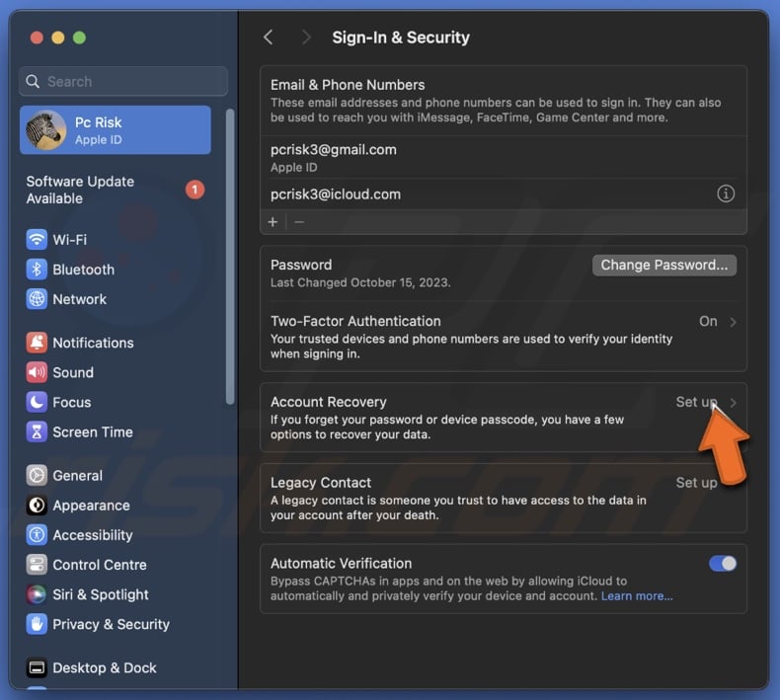Screen dimensions: 780x700
Task: Click the info icon beside pcrisk3@icloud.com
Action: click(726, 194)
